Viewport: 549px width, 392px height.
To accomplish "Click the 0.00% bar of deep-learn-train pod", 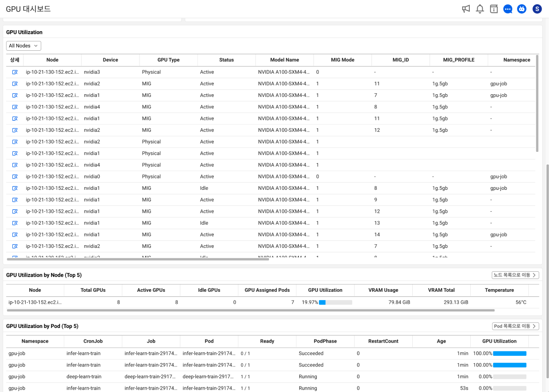I will pos(510,377).
